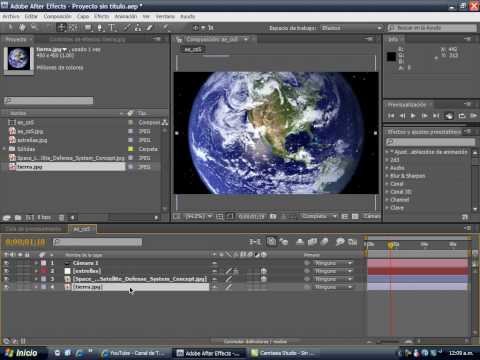Click the estrellas layer label color swatch
The image size is (480, 360).
pos(43,271)
